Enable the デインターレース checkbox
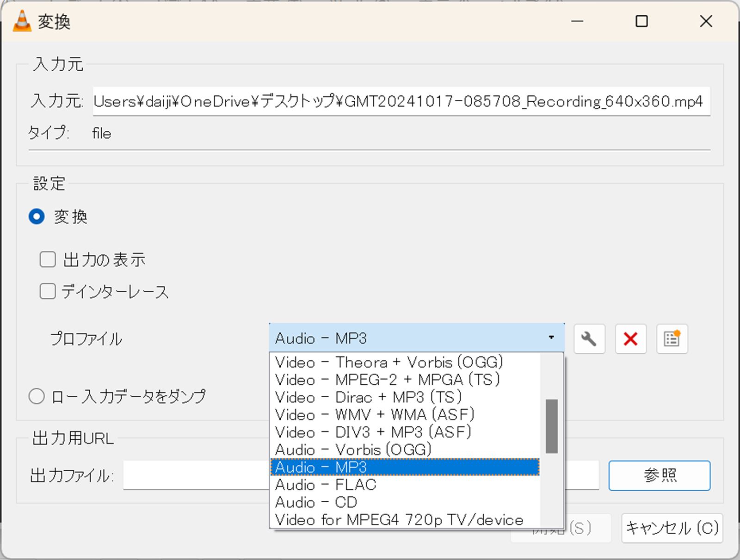The image size is (740, 560). click(48, 291)
